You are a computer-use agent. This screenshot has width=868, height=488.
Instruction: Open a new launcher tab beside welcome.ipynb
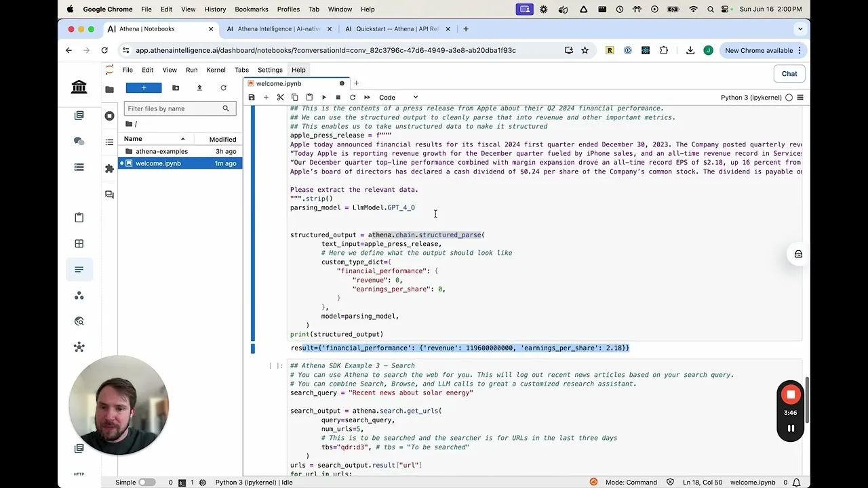pyautogui.click(x=356, y=83)
